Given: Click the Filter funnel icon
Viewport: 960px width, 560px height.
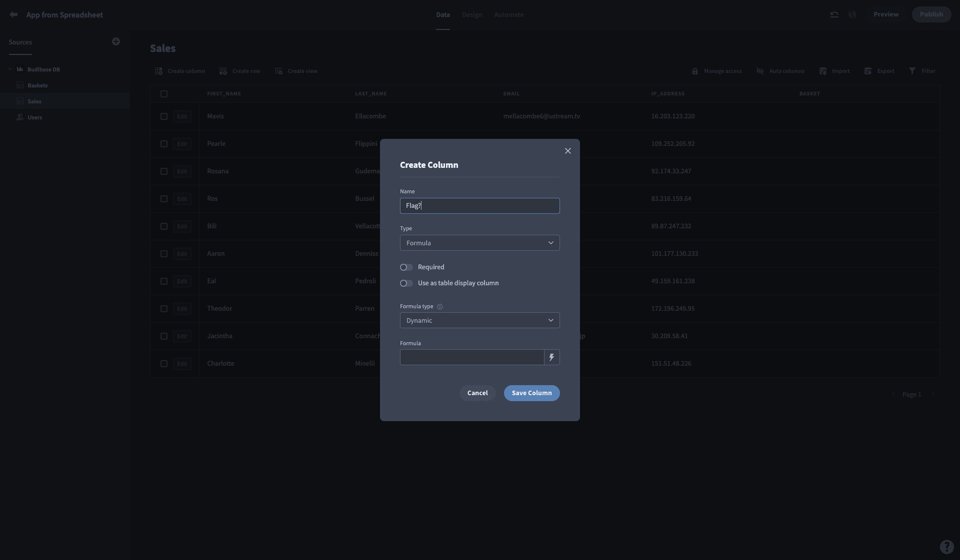Looking at the screenshot, I should click(x=912, y=71).
